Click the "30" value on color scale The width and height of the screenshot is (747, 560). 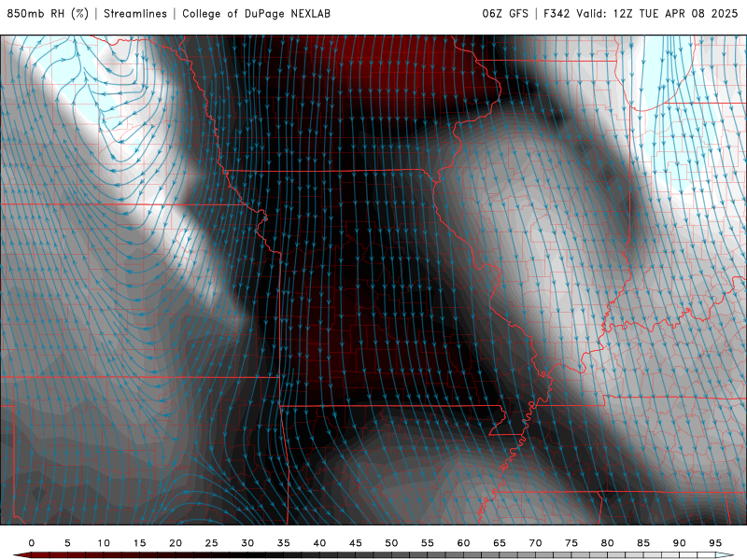pyautogui.click(x=247, y=543)
